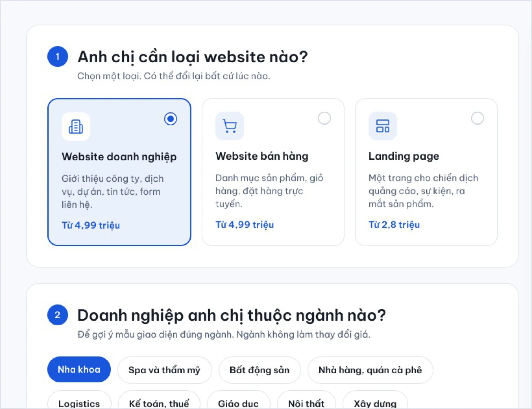Click the Website bán hàng card title

coord(262,156)
